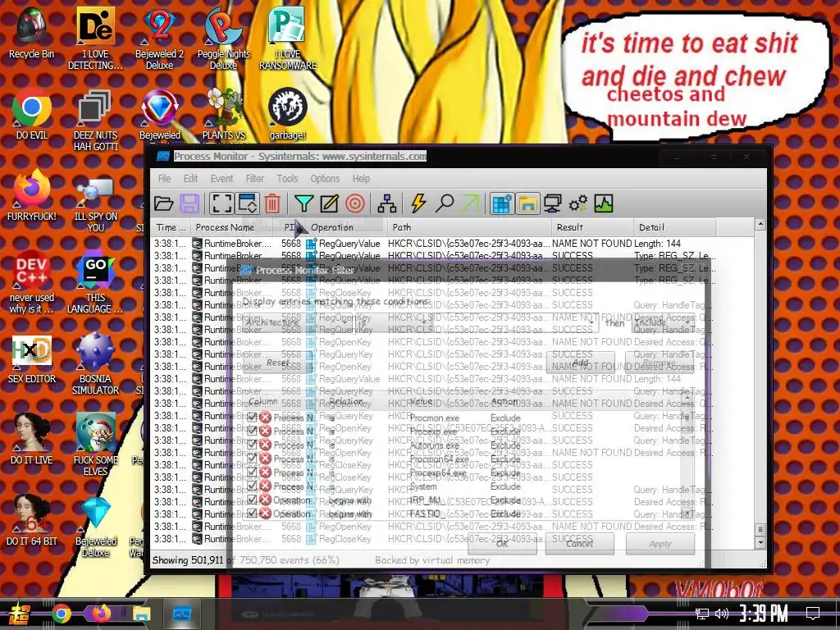This screenshot has width=840, height=630.
Task: Uncheck the System filter row checkbox
Action: point(252,486)
